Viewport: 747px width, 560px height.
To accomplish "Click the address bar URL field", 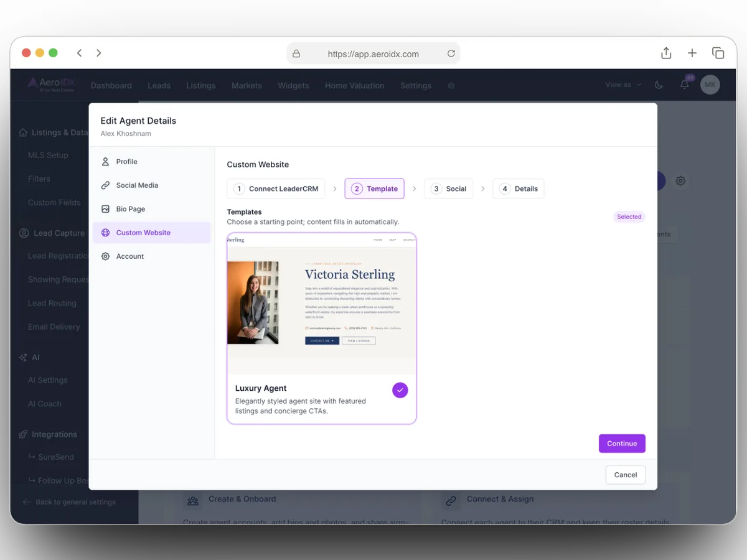I will [x=374, y=54].
